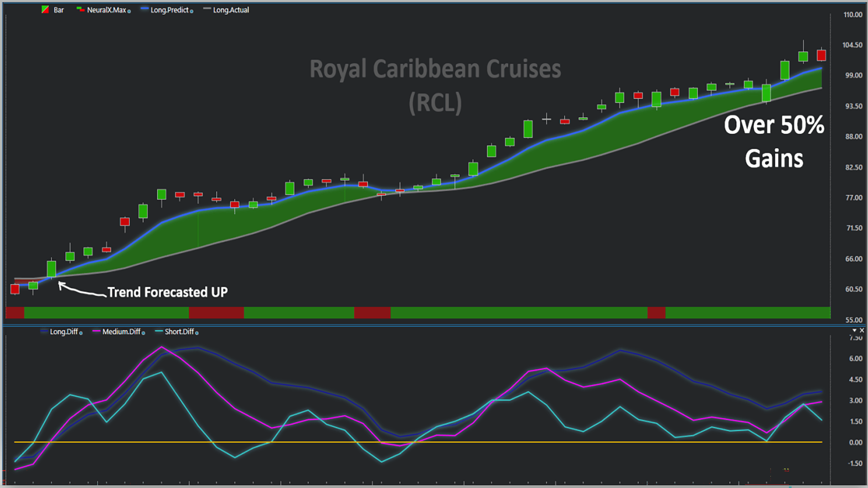Screen dimensions: 868x488
Task: Toggle the Long.Diff indicator info dot
Action: [81, 333]
